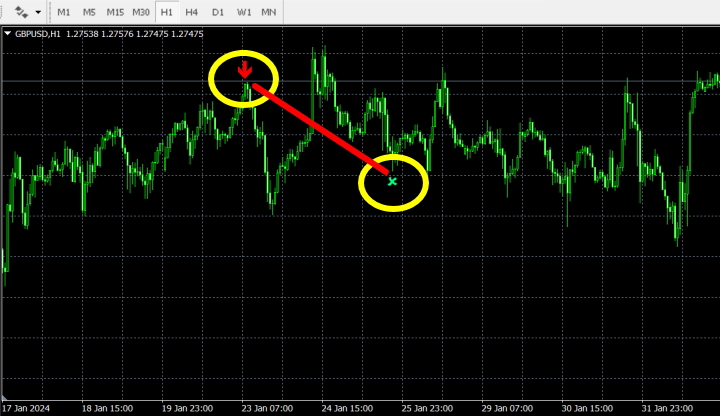The height and width of the screenshot is (416, 720).
Task: Click the 25 Jan 23:00 time axis label
Action: (427, 409)
